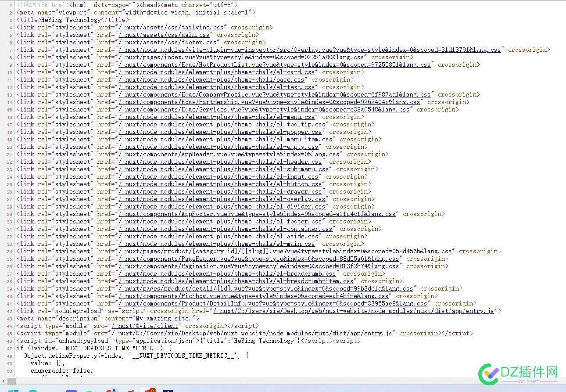Open the el-tooltip.css link
Screen dimensions: 566x392
click(x=222, y=124)
